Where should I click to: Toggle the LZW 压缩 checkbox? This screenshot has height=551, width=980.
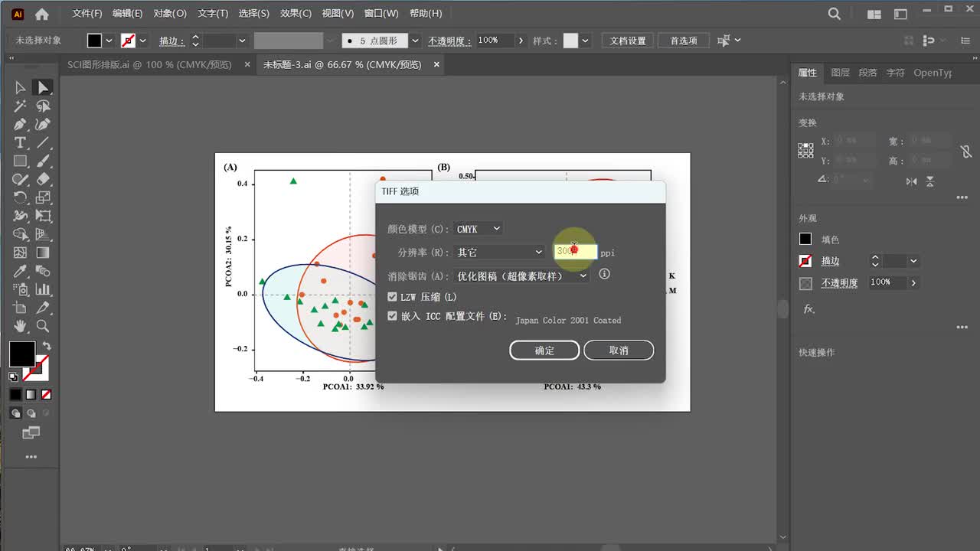(x=392, y=297)
